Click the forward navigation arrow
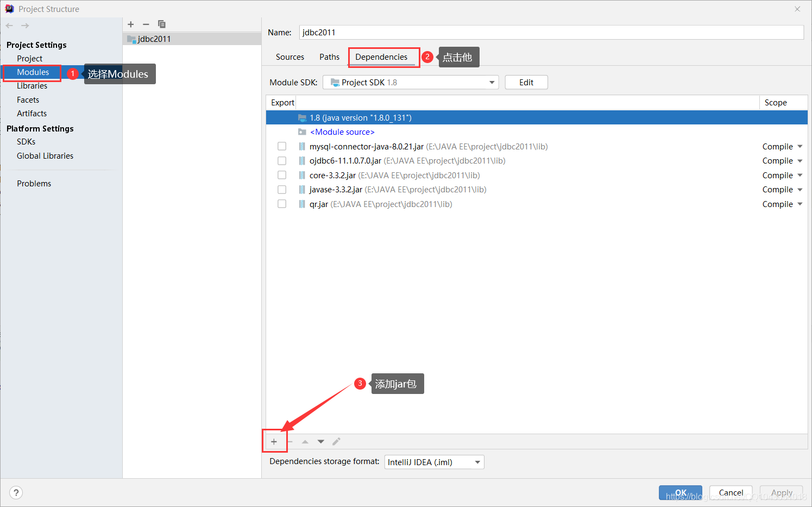This screenshot has height=507, width=812. (25, 26)
